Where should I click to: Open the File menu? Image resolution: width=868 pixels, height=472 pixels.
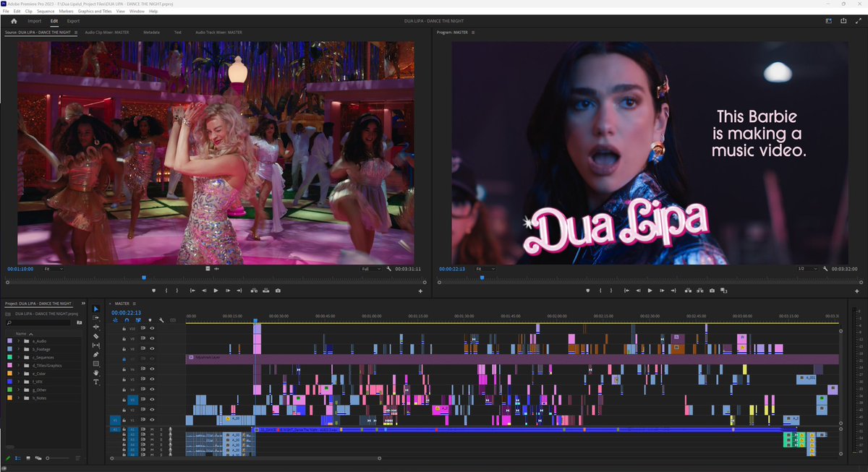pyautogui.click(x=6, y=12)
